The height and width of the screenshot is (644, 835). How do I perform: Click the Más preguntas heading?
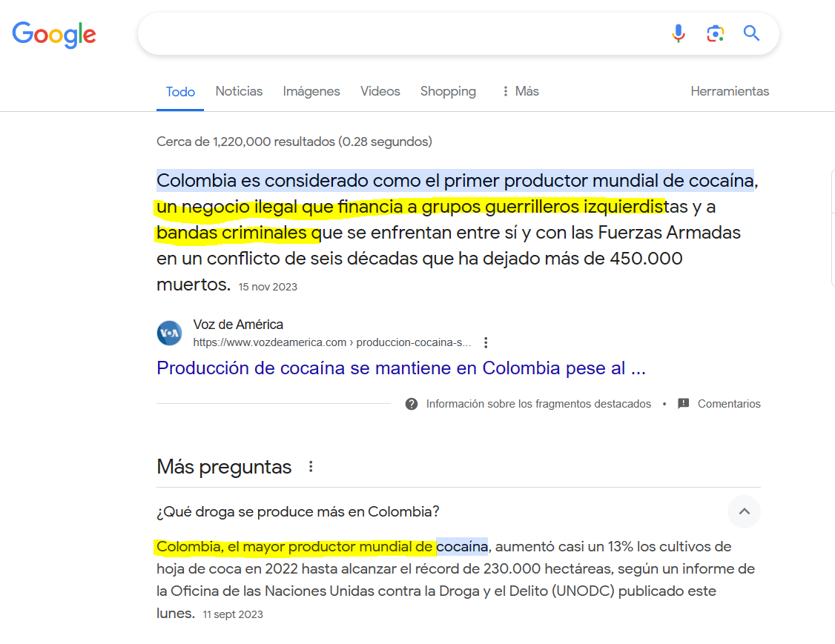point(224,467)
